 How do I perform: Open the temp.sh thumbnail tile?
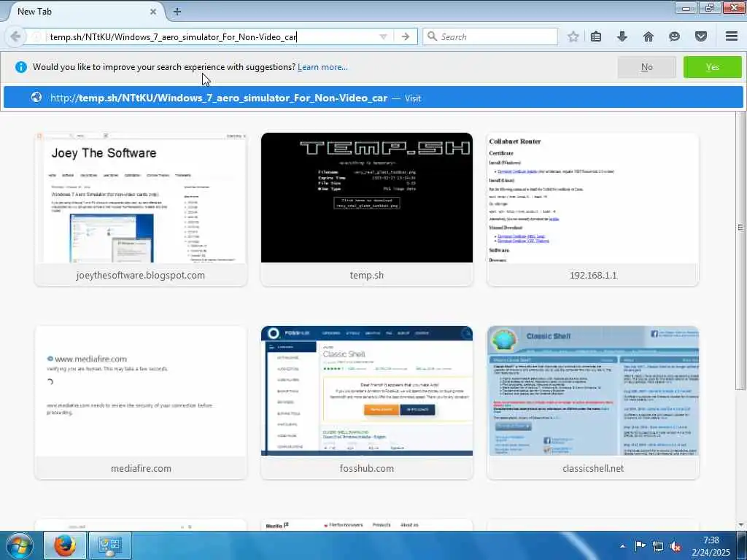click(x=367, y=209)
